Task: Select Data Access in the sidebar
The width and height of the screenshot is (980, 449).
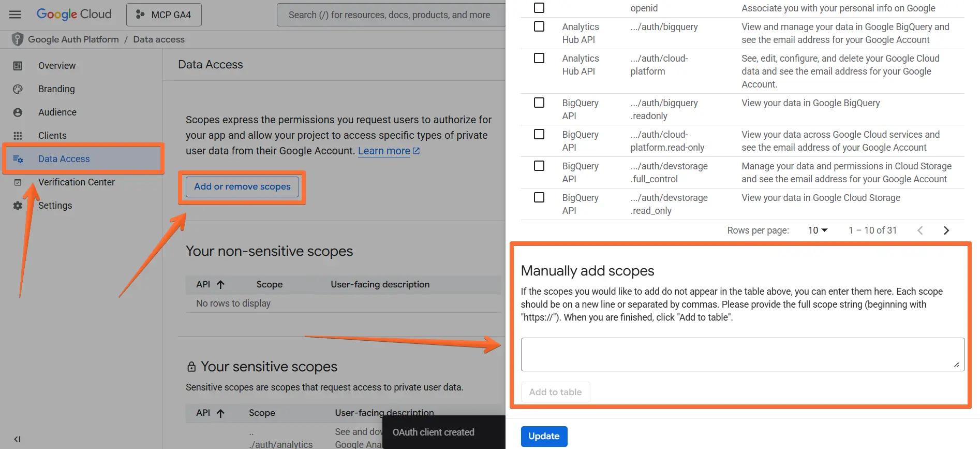Action: pos(64,158)
